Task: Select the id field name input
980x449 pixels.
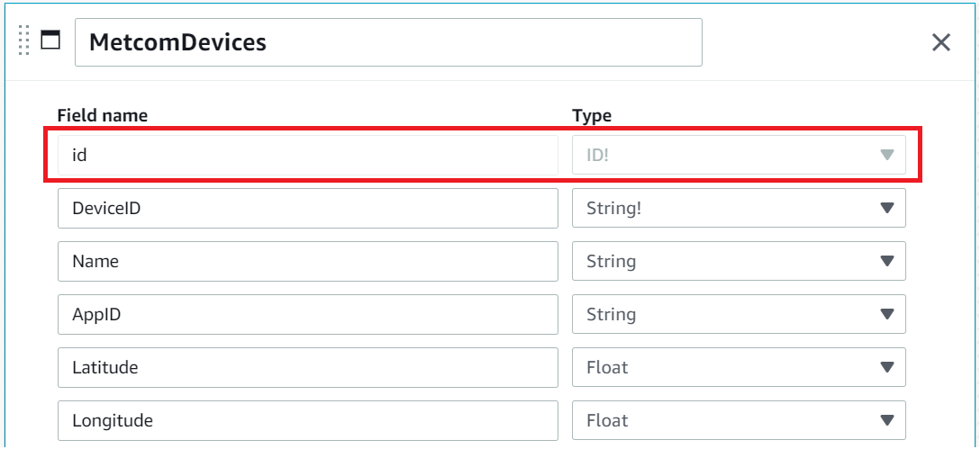Action: coord(307,156)
